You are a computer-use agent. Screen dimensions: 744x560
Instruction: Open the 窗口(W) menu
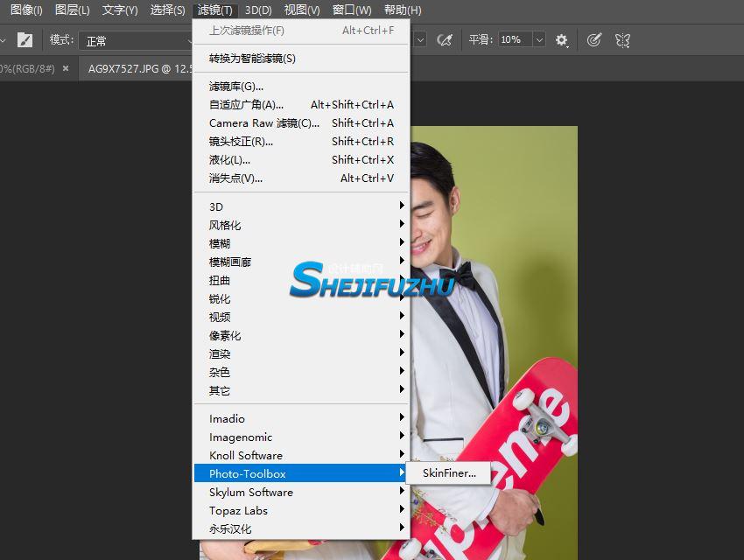(352, 10)
